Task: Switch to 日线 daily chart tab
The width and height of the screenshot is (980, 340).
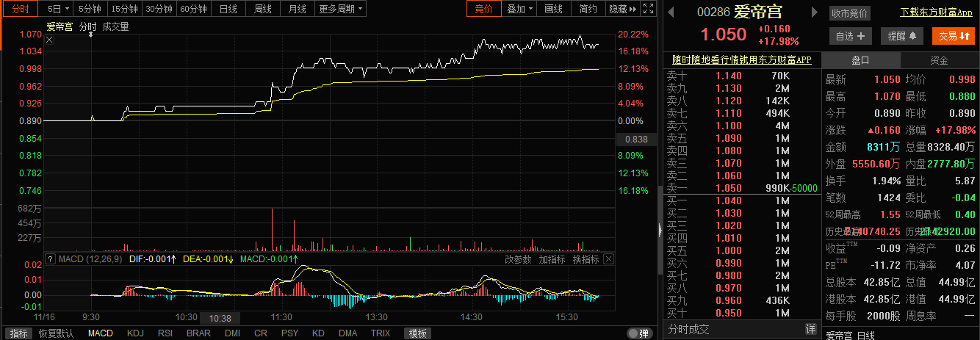Action: click(x=228, y=10)
